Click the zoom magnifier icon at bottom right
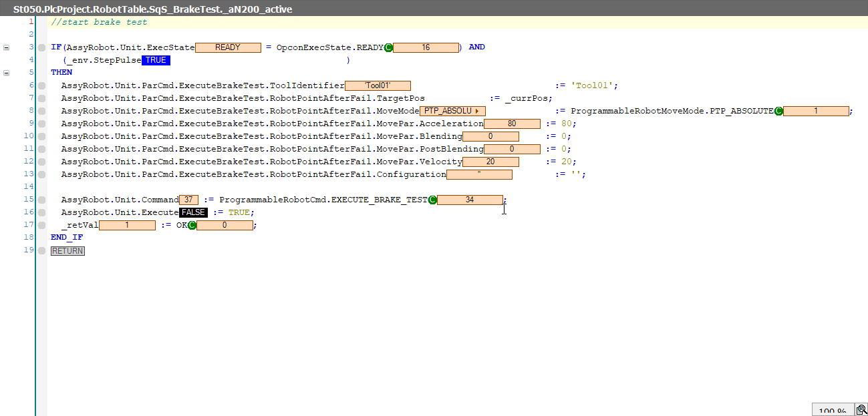Image resolution: width=868 pixels, height=416 pixels. click(861, 410)
